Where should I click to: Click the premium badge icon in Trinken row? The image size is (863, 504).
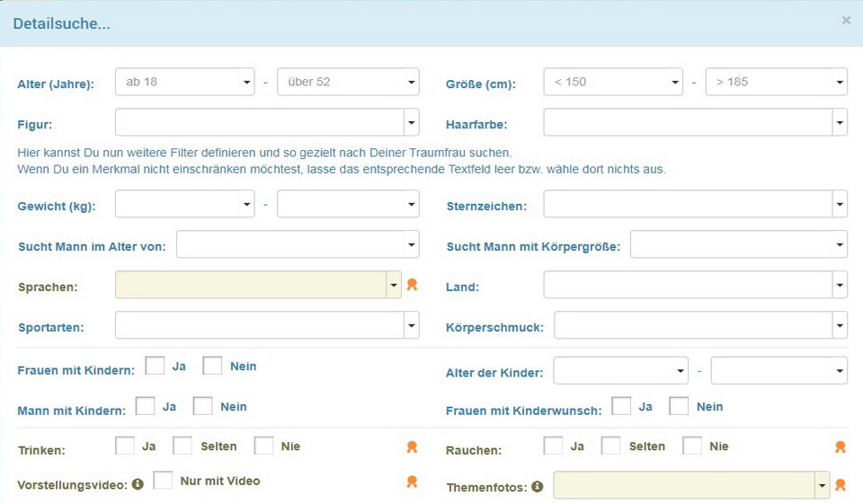[412, 447]
